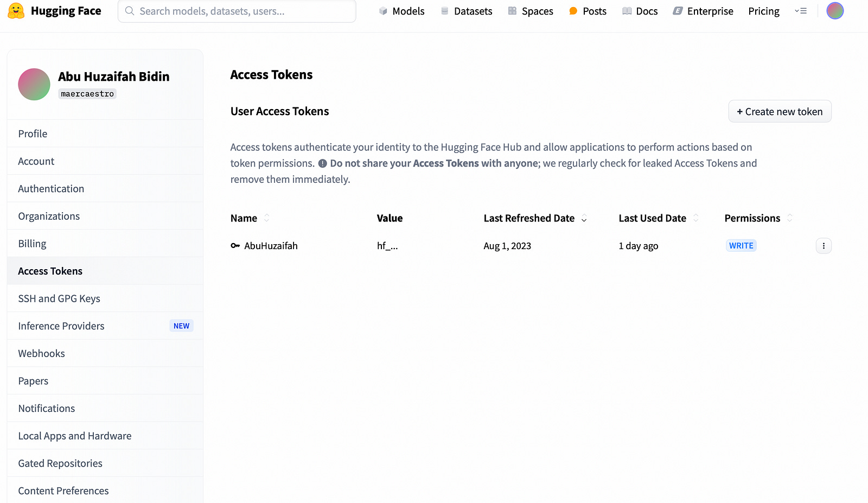This screenshot has width=868, height=503.
Task: Open Webhooks settings
Action: coord(105,353)
